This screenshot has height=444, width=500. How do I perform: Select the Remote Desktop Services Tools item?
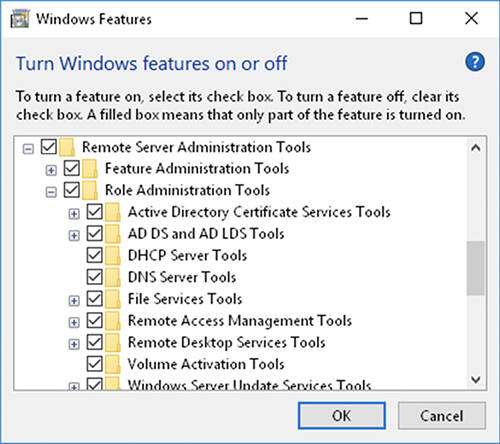(x=227, y=343)
